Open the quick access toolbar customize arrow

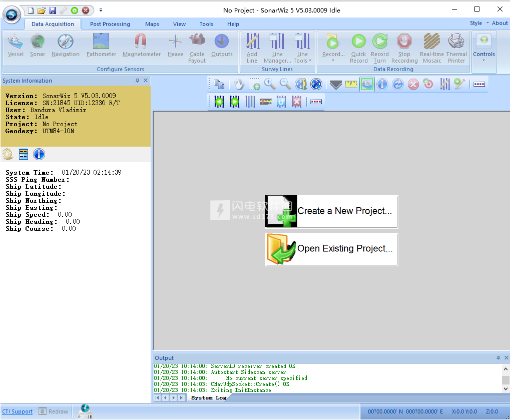pos(101,11)
